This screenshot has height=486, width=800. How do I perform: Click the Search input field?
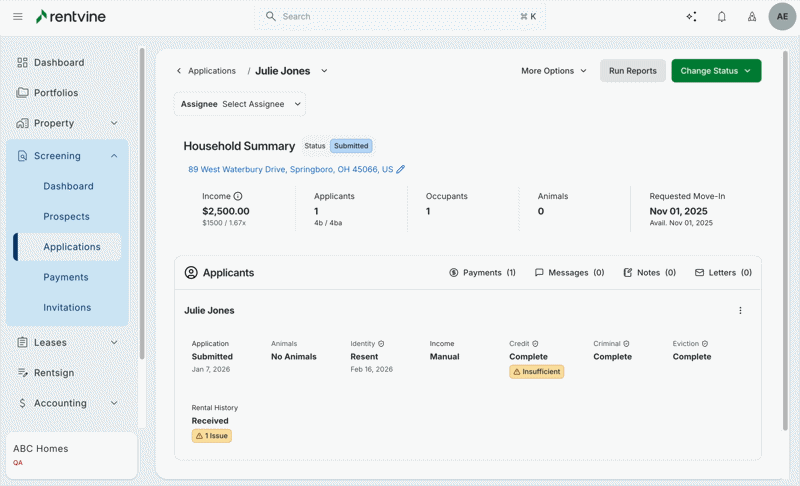point(400,17)
